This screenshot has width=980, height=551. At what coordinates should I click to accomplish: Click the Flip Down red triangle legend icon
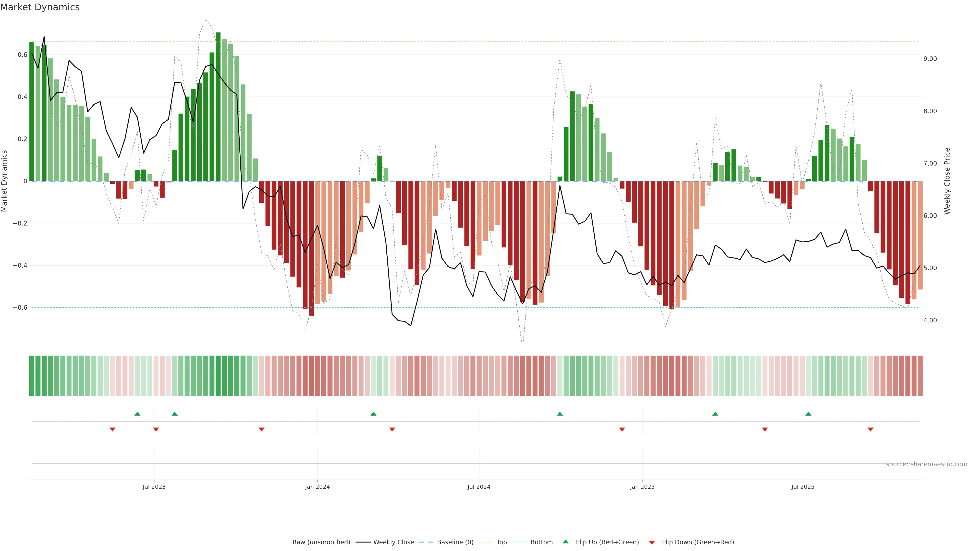pos(652,542)
